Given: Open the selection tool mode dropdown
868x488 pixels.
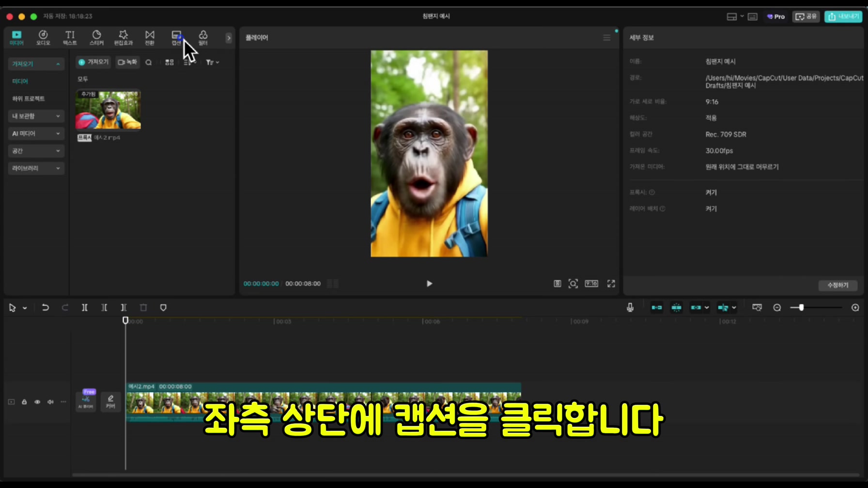Looking at the screenshot, I should pos(25,308).
